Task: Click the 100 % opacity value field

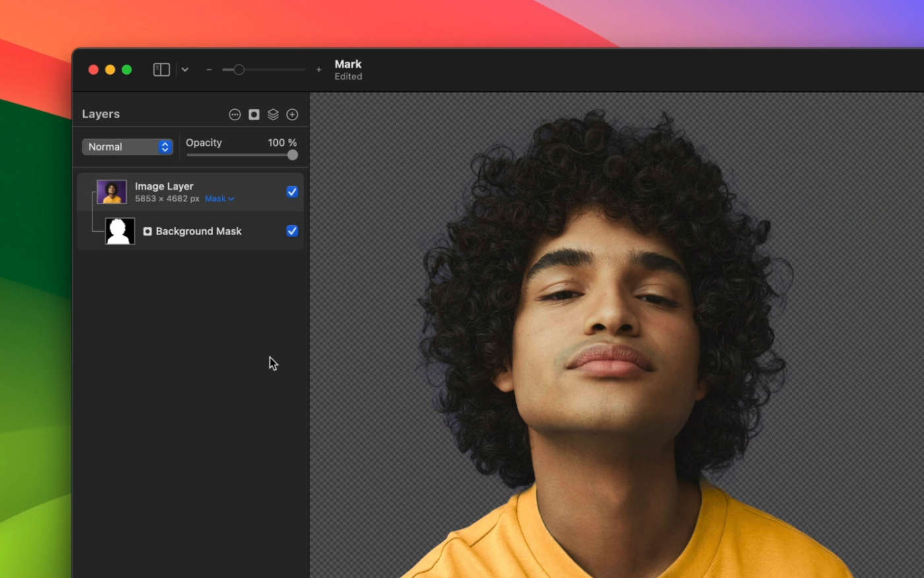Action: tap(282, 143)
